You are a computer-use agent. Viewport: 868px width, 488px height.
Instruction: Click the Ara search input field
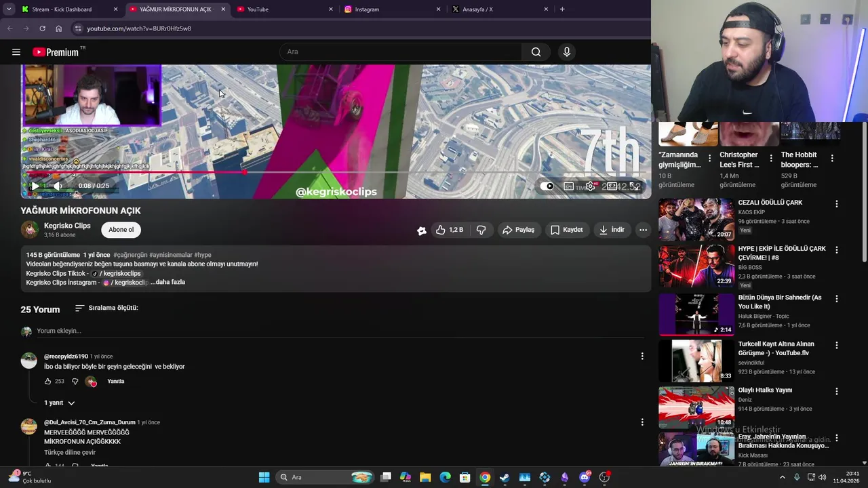[x=401, y=52]
